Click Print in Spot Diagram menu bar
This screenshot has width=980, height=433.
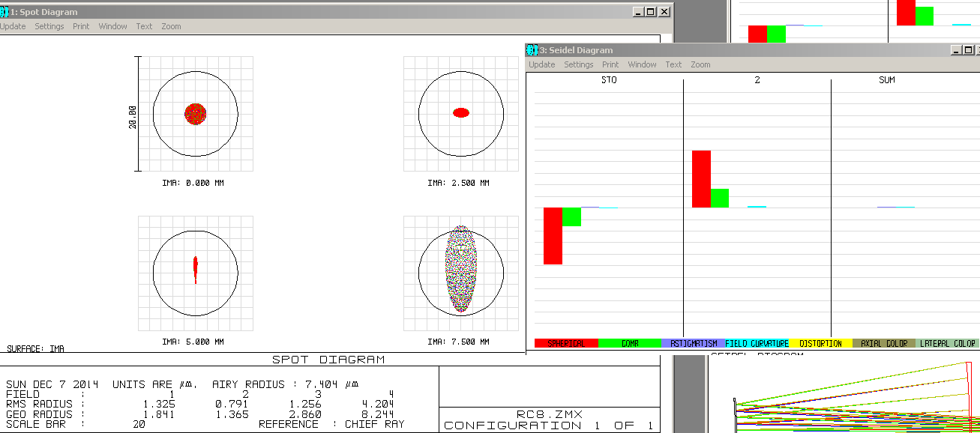click(81, 26)
